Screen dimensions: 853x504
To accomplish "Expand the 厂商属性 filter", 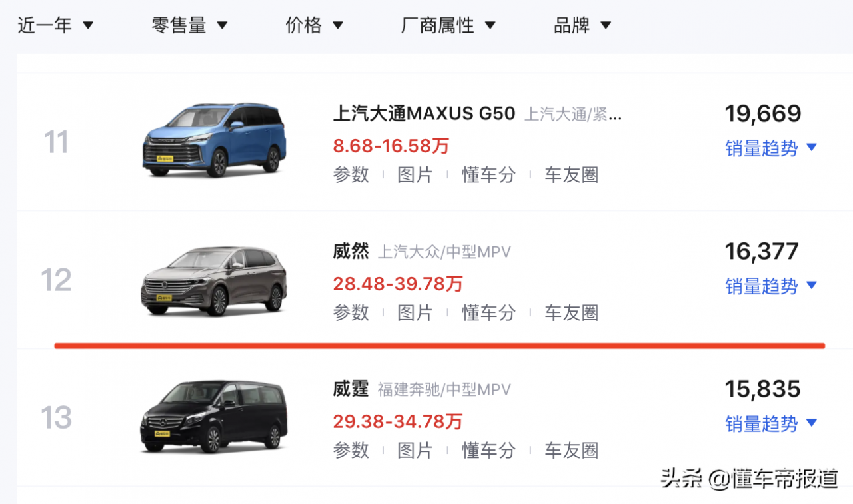I will pos(448,25).
